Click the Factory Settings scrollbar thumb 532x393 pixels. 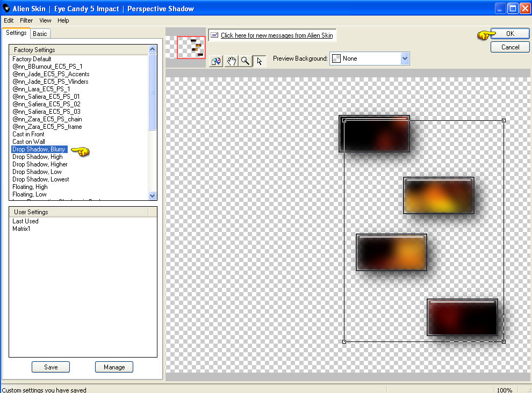pyautogui.click(x=152, y=92)
